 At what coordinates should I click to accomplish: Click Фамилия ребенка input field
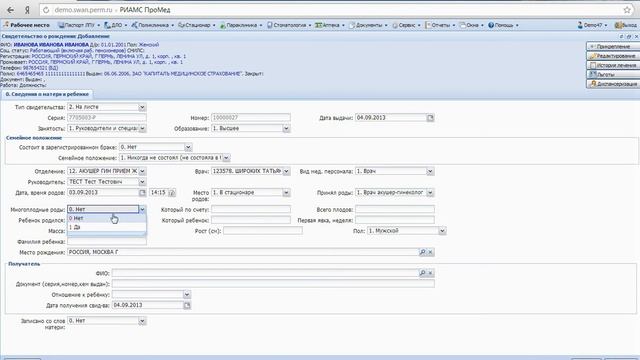pos(107,242)
